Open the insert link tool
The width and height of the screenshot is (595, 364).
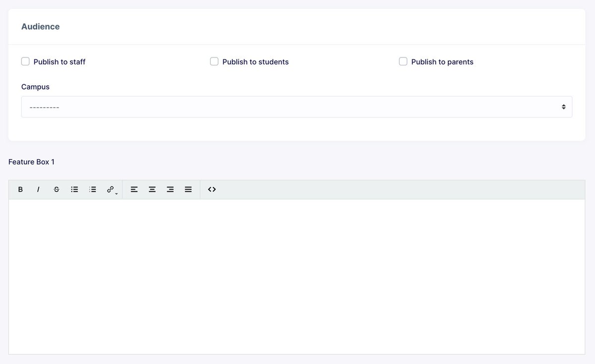click(111, 190)
